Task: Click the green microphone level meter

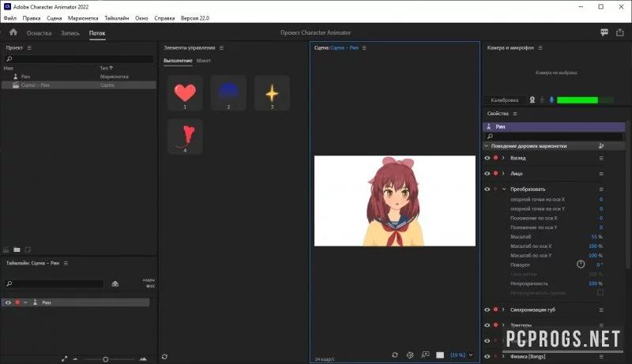Action: pyautogui.click(x=577, y=99)
